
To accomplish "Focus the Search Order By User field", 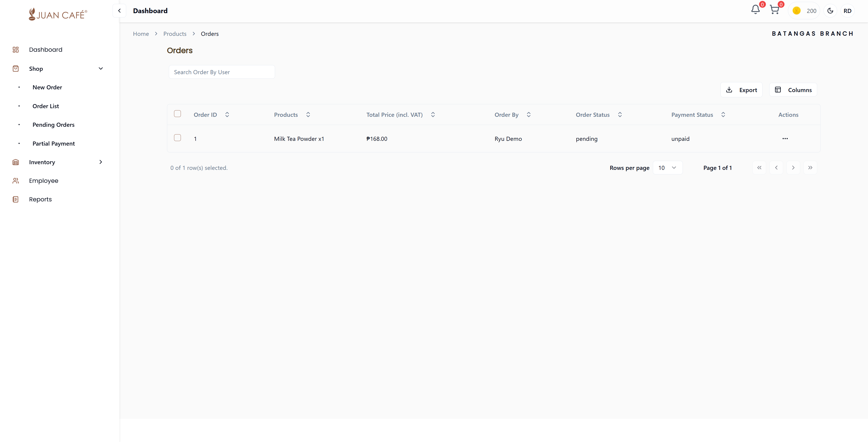I will click(221, 72).
